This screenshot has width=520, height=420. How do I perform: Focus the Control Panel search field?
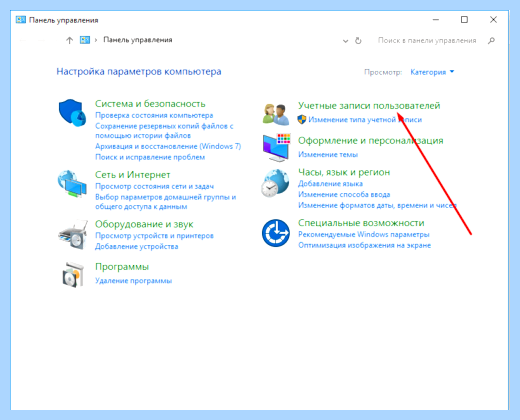(427, 41)
